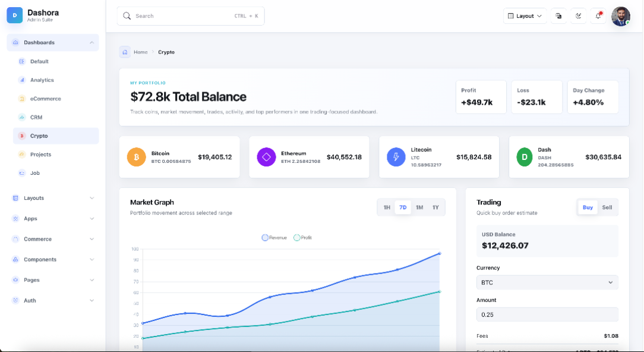Click the Dashora brand name
Image resolution: width=644 pixels, height=352 pixels.
(x=43, y=12)
